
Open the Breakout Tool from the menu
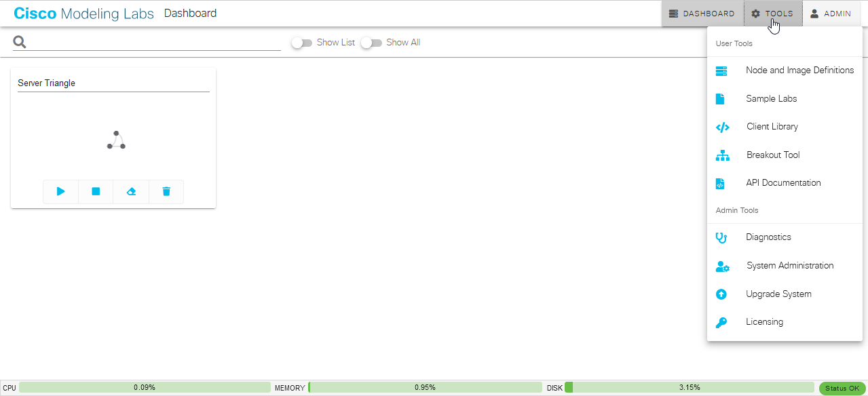[x=773, y=155]
